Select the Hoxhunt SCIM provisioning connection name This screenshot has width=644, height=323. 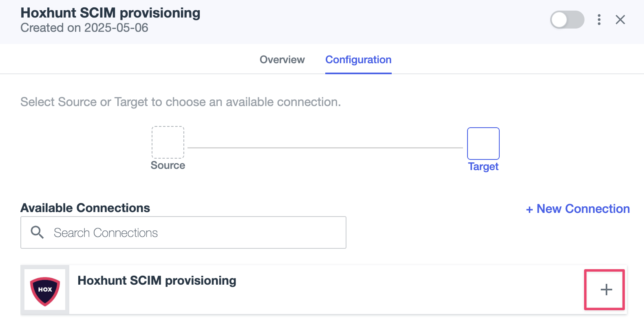[x=157, y=281]
